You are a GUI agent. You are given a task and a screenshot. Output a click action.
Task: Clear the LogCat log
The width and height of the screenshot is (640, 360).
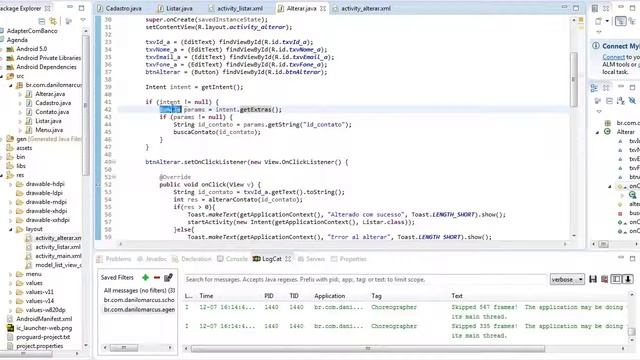(x=604, y=279)
